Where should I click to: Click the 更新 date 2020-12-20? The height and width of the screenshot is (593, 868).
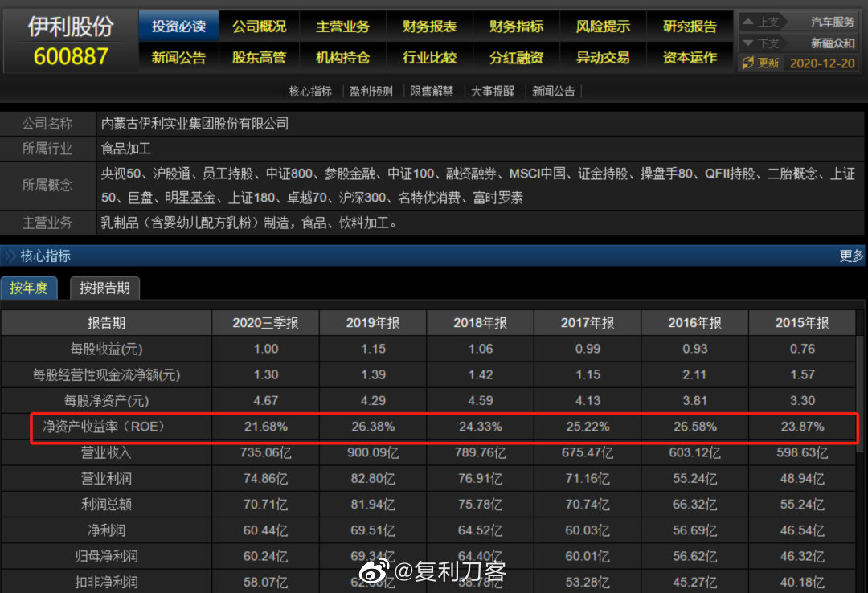822,63
